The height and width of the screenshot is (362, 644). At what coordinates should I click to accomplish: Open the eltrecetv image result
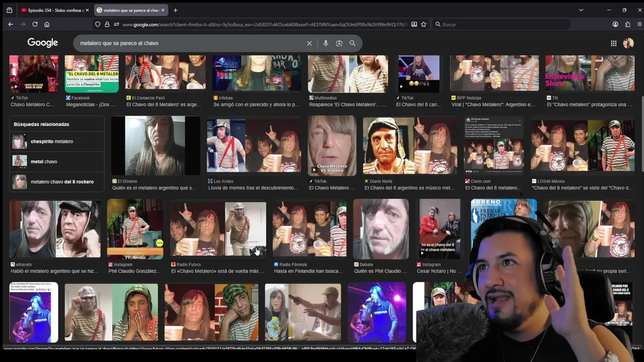click(55, 229)
